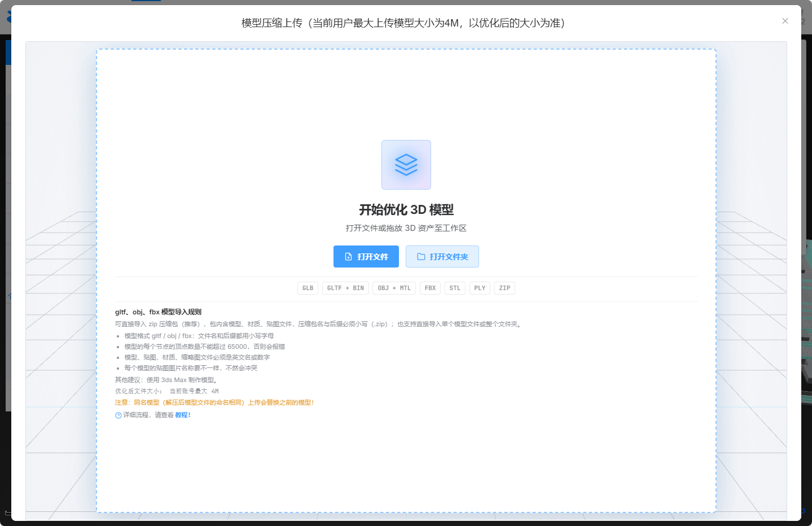
Task: Select the OBJ + MTL format tag
Action: (x=394, y=288)
